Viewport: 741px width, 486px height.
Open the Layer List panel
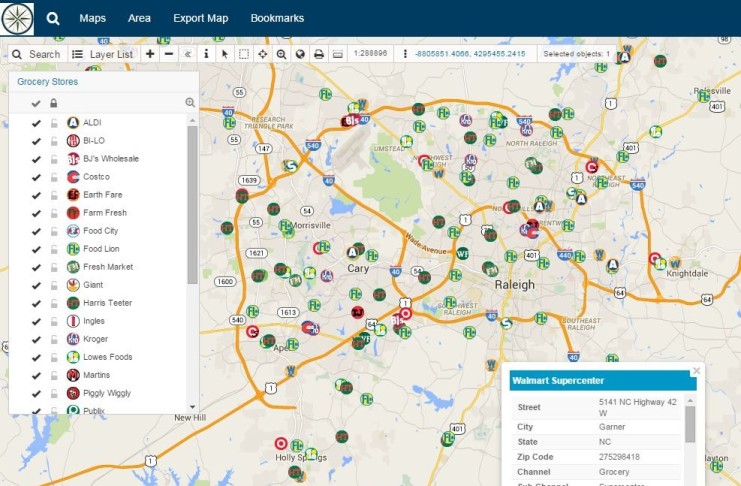[x=103, y=54]
